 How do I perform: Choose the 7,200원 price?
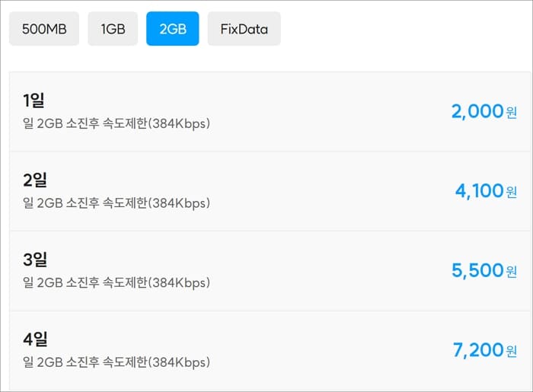(485, 350)
